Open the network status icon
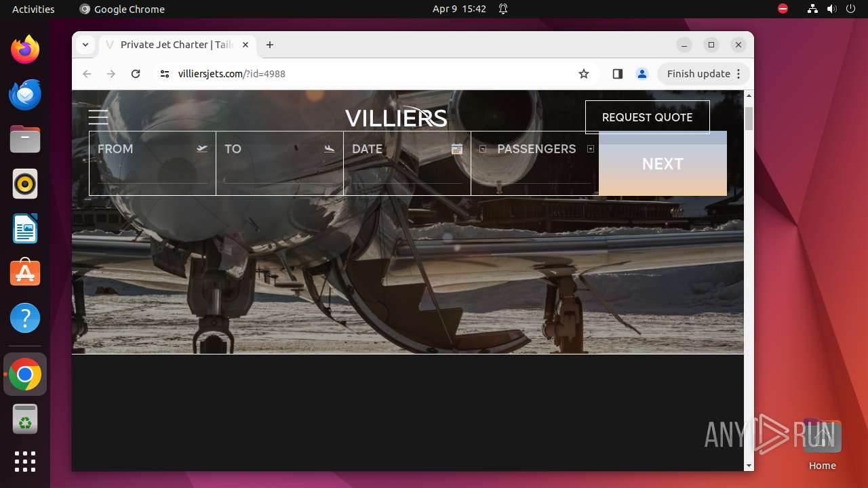This screenshot has width=868, height=488. point(812,9)
